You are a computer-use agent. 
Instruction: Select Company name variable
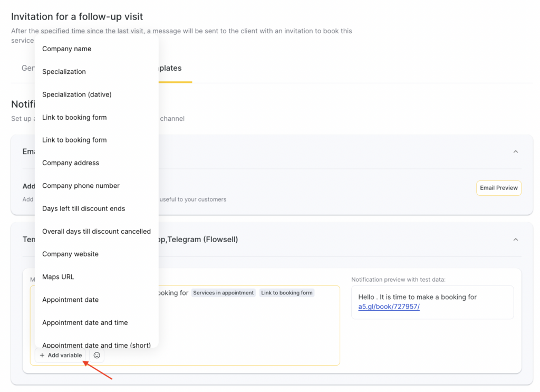pyautogui.click(x=67, y=49)
